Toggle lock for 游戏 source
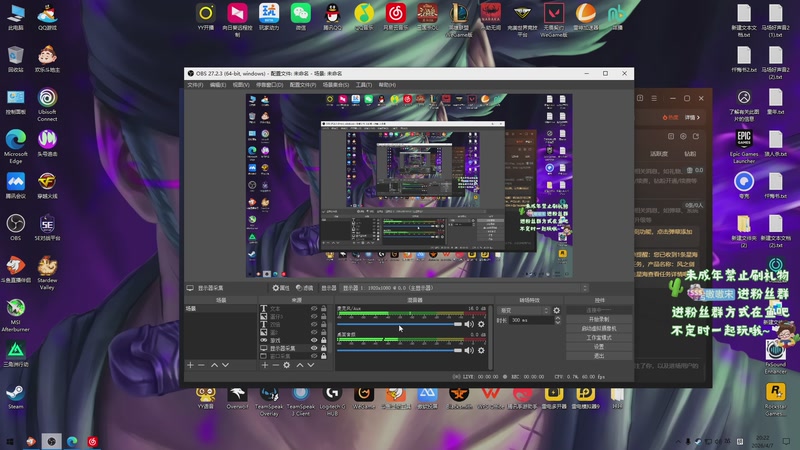The height and width of the screenshot is (450, 800). coord(323,340)
